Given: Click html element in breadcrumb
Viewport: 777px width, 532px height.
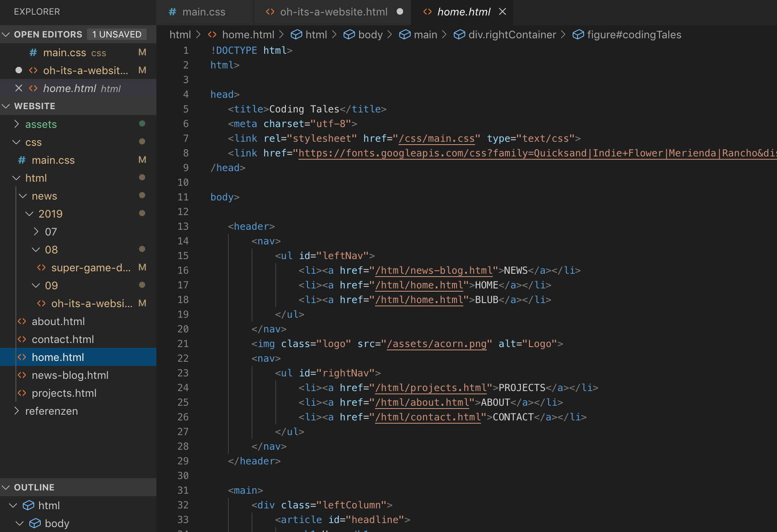Looking at the screenshot, I should pos(316,35).
